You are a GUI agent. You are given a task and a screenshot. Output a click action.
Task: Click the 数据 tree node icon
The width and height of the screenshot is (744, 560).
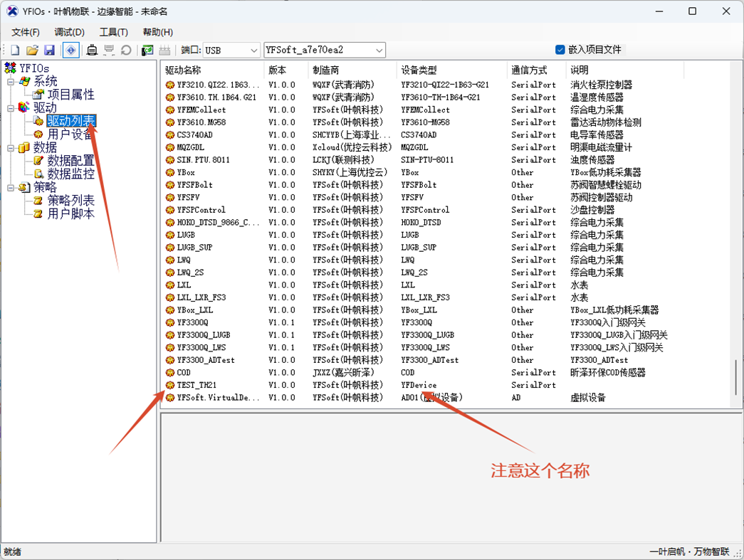tap(24, 147)
